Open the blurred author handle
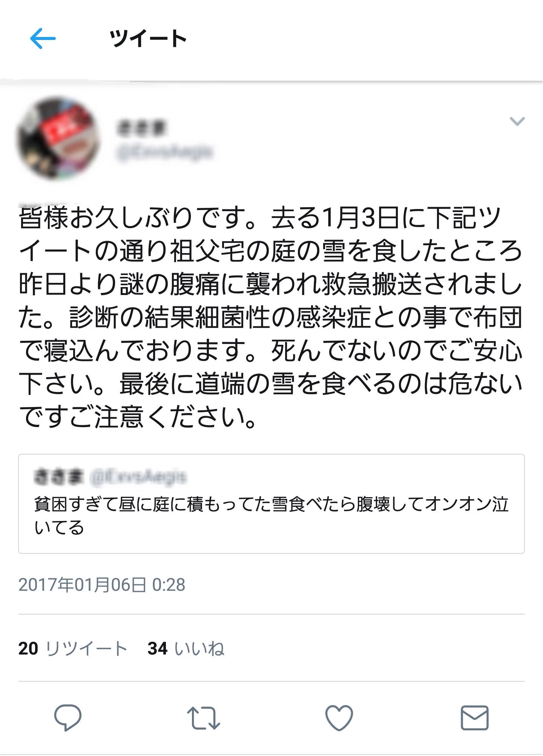This screenshot has height=756, width=543. point(165,153)
